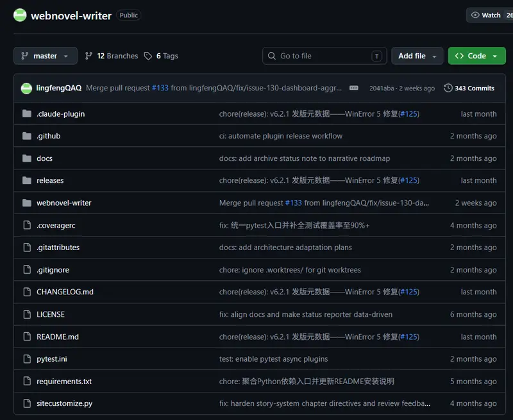Screen dimensions: 513x420
Task: Open pull request #133 in latest commit
Action: coord(160,88)
